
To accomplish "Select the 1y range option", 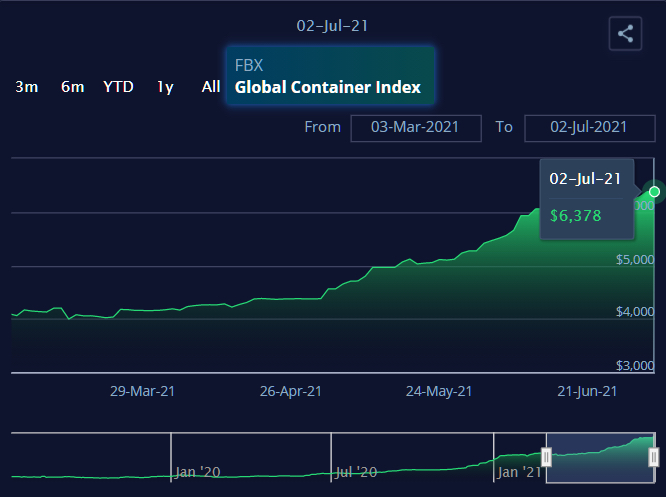I will tap(165, 87).
